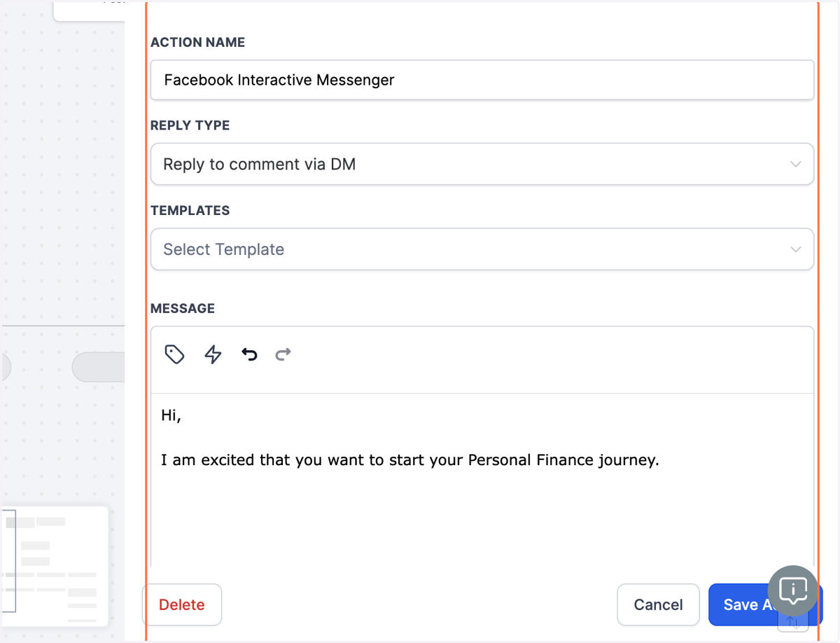This screenshot has width=840, height=643.
Task: Open the help chat bubble icon
Action: point(792,590)
